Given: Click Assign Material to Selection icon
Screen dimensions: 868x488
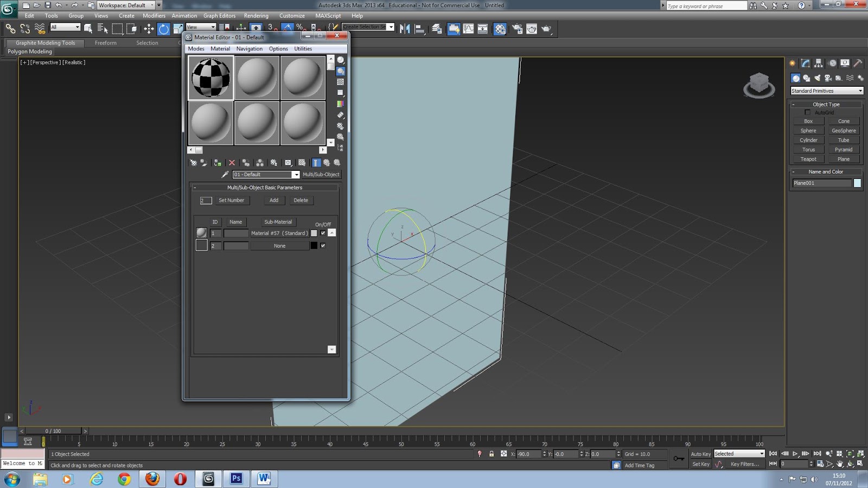Looking at the screenshot, I should pos(218,163).
